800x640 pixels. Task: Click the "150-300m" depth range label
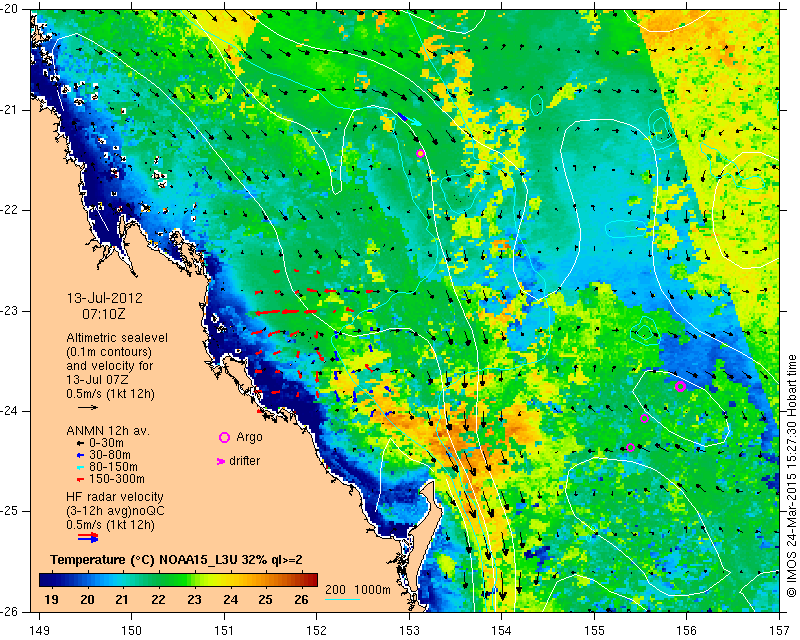tap(116, 479)
